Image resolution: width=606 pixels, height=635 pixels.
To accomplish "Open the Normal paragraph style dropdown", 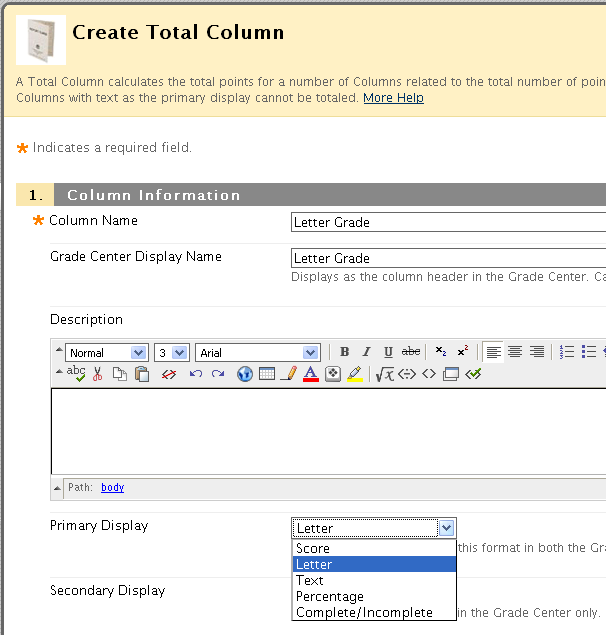I will pos(107,352).
